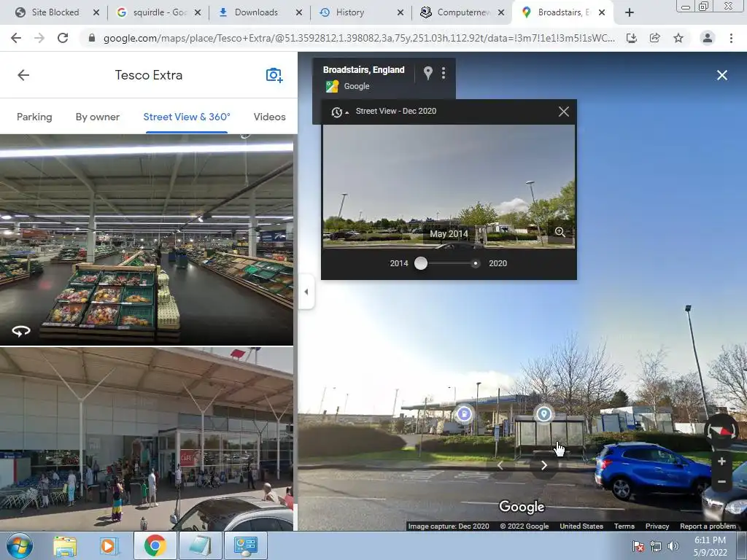Click the place pin marker above bus shelter
The image size is (747, 560).
[543, 413]
